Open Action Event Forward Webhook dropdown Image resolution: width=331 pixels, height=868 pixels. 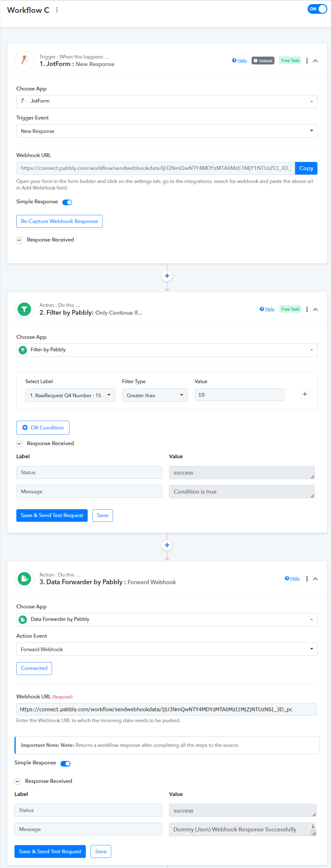click(x=167, y=649)
